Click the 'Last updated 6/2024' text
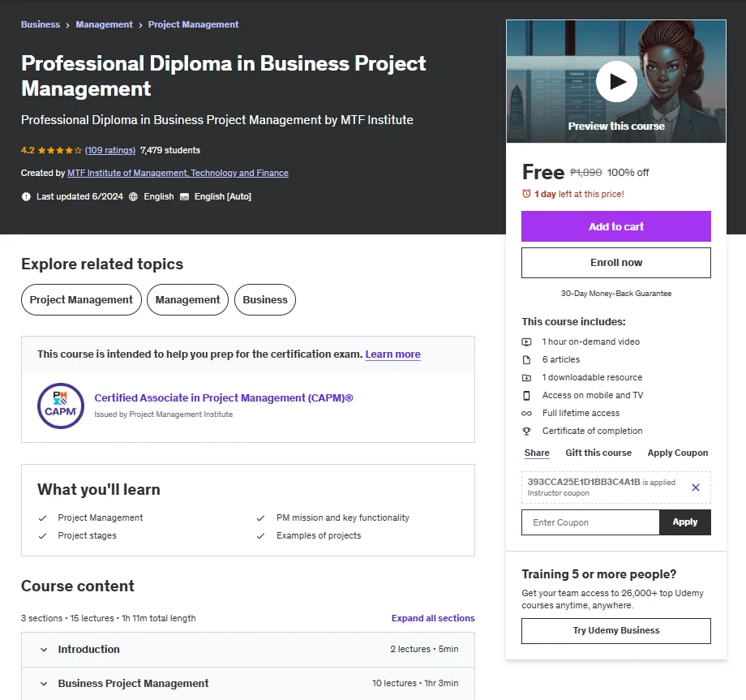746x700 pixels. click(x=79, y=196)
